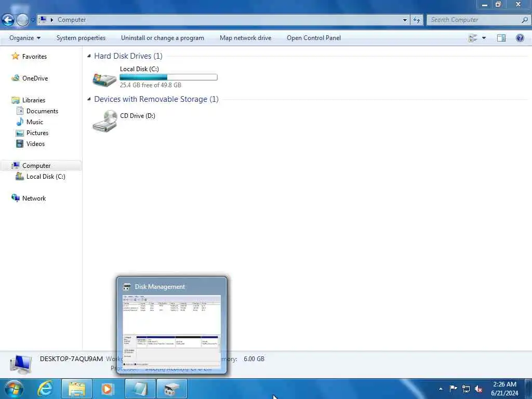532x399 pixels.
Task: Open the Music library
Action: click(35, 122)
